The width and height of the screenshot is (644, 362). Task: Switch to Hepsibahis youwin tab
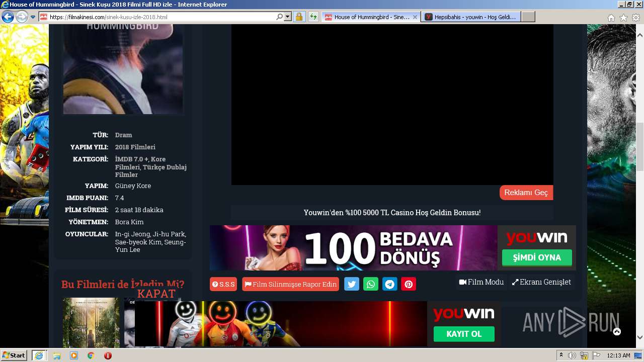(x=471, y=17)
